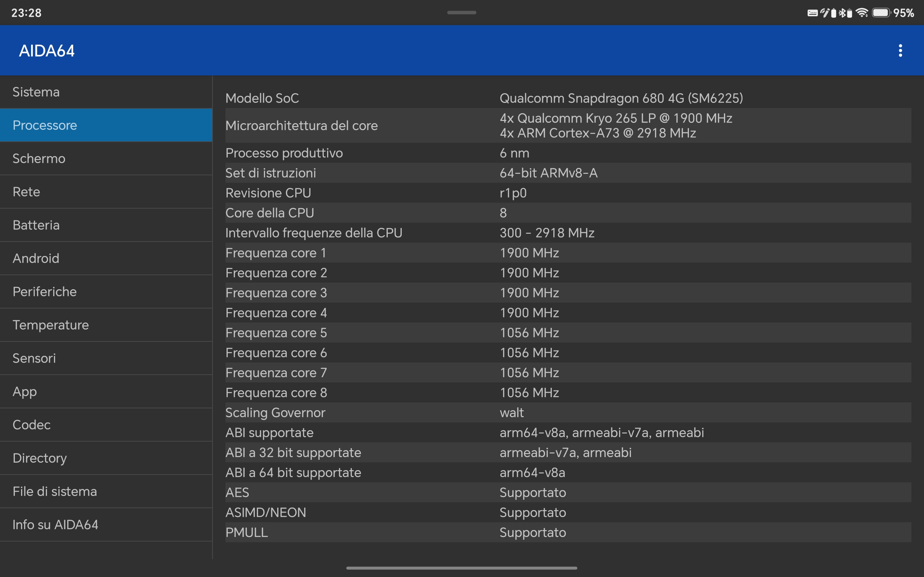Select the Core della CPU row

pyautogui.click(x=568, y=213)
